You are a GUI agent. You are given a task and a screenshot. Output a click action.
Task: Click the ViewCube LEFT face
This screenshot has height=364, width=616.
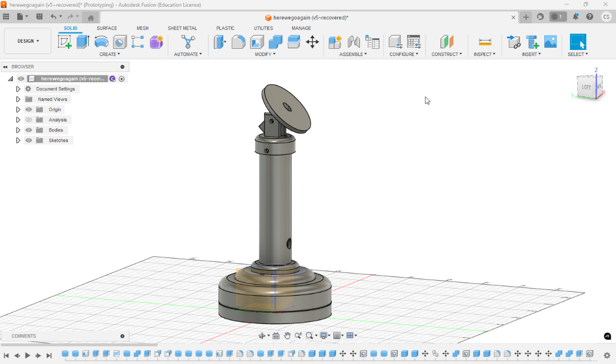point(586,87)
